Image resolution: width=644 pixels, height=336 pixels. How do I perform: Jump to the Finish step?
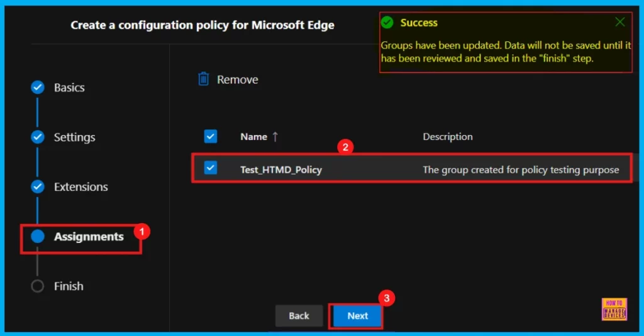(69, 286)
